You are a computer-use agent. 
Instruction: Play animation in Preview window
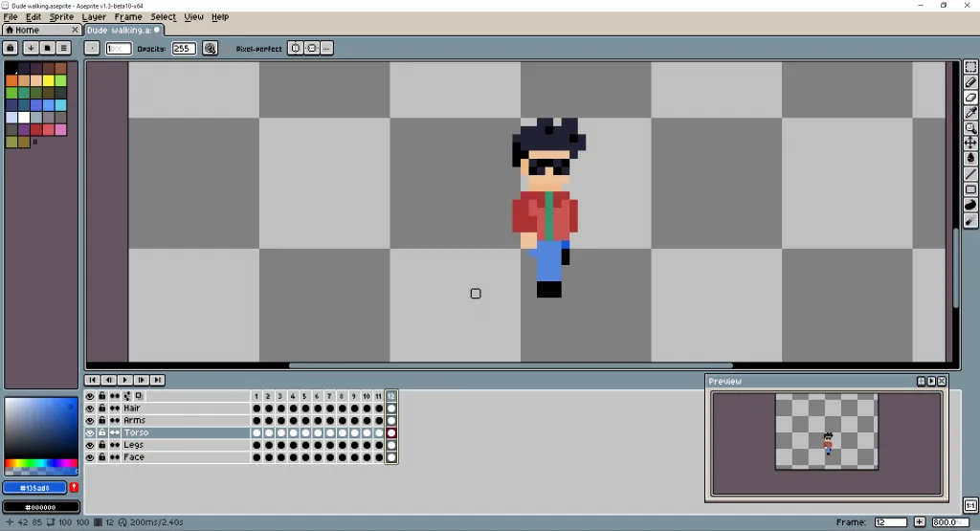[x=931, y=381]
